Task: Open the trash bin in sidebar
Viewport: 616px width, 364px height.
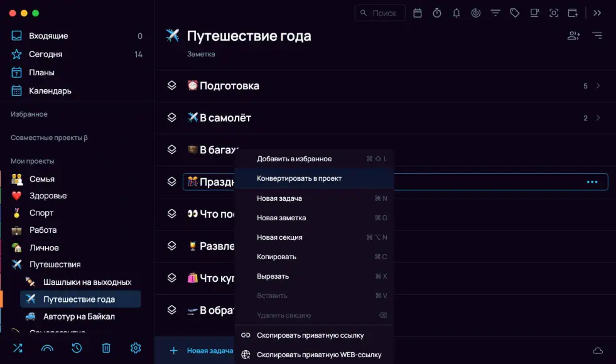Action: (x=106, y=348)
